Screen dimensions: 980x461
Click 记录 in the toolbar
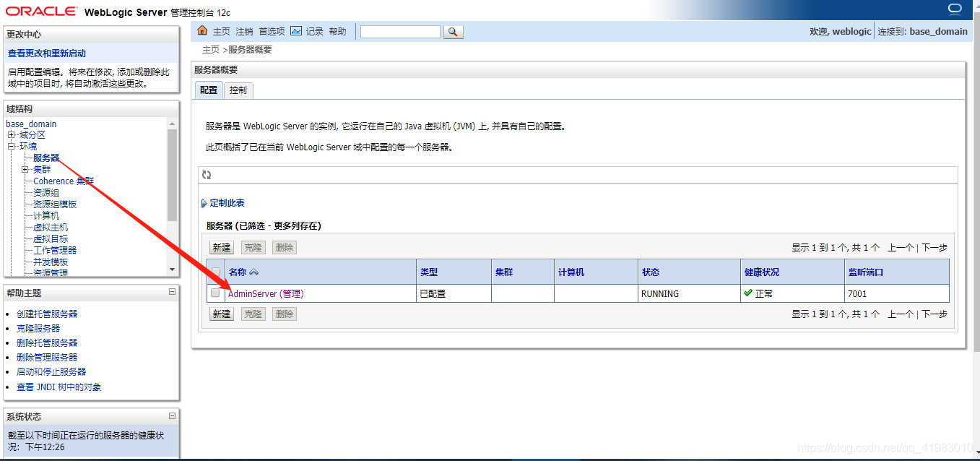(314, 32)
